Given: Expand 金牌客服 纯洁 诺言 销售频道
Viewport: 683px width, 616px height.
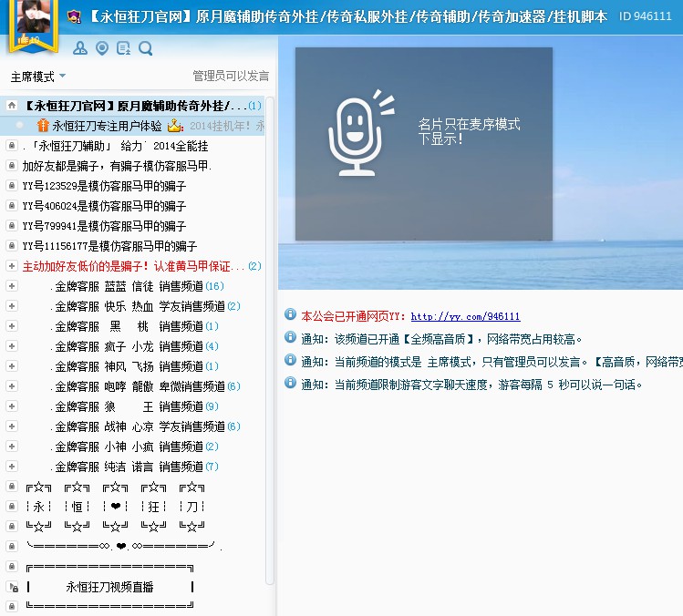Looking at the screenshot, I should [x=12, y=466].
